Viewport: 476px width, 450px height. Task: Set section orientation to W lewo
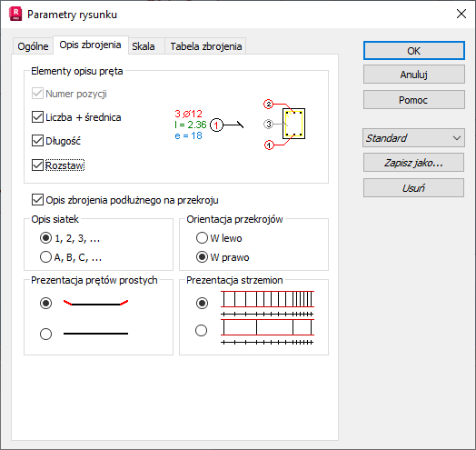tap(202, 238)
